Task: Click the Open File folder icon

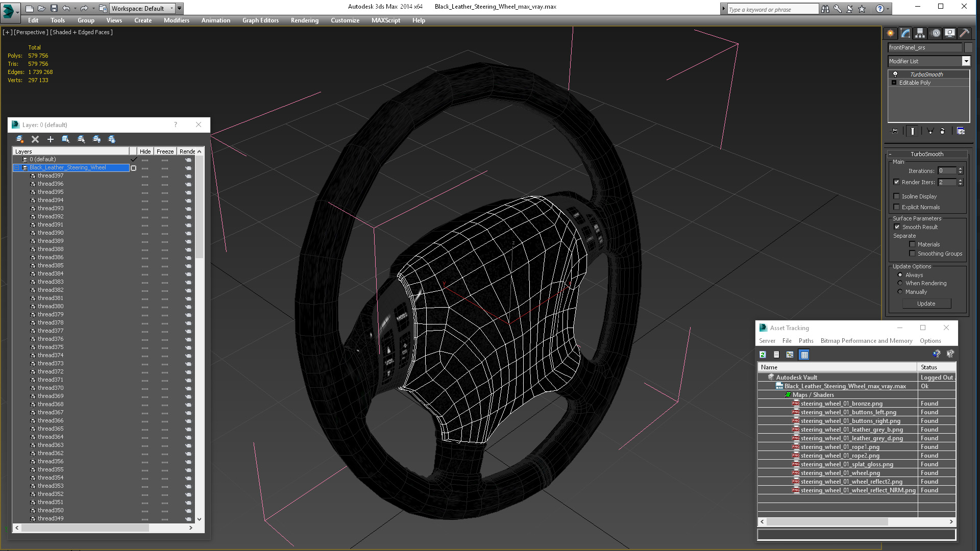Action: pyautogui.click(x=41, y=8)
